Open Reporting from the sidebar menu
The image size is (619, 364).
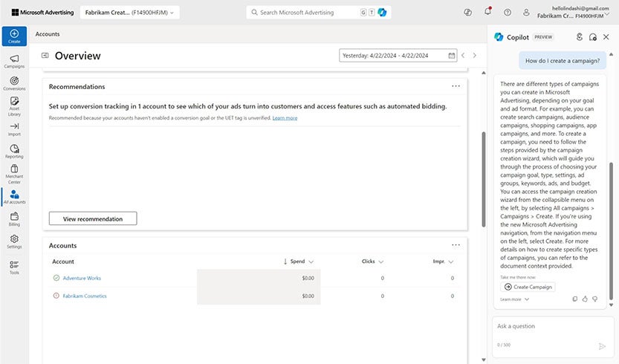pos(14,151)
